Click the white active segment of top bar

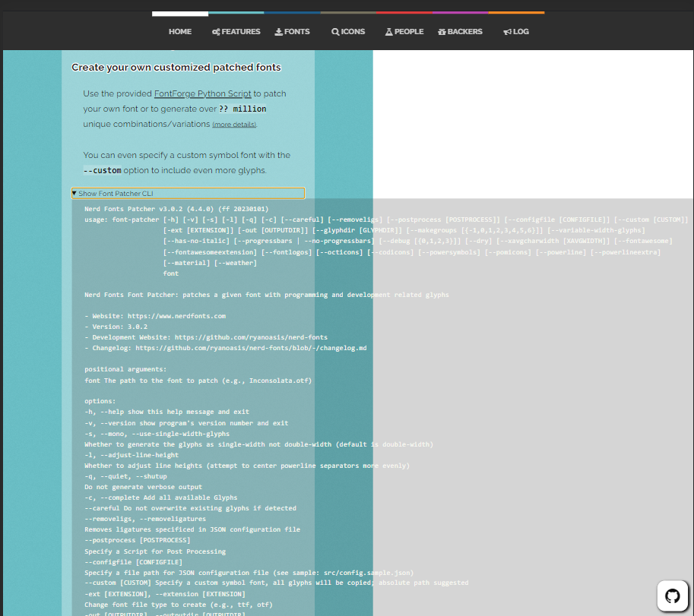pyautogui.click(x=180, y=13)
